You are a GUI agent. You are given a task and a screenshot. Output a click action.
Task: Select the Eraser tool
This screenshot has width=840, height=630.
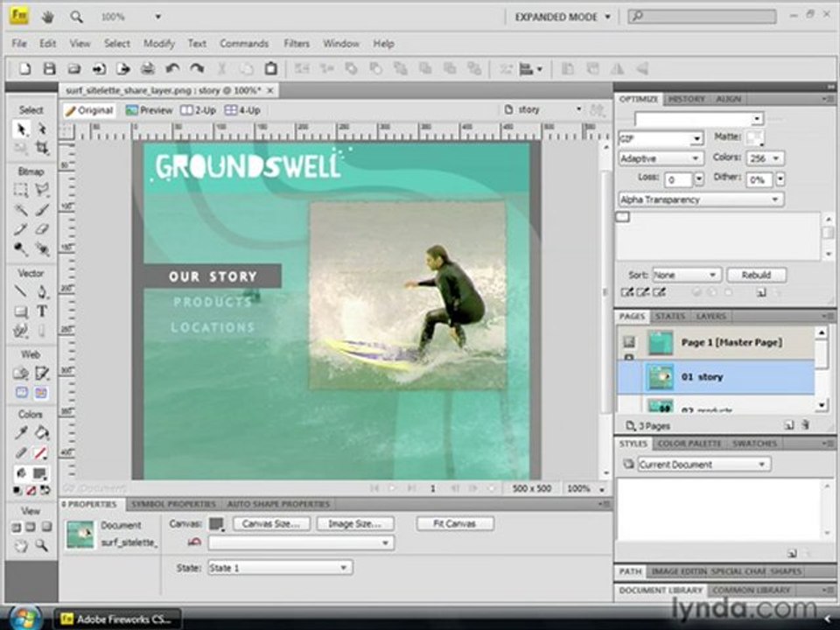[x=42, y=229]
